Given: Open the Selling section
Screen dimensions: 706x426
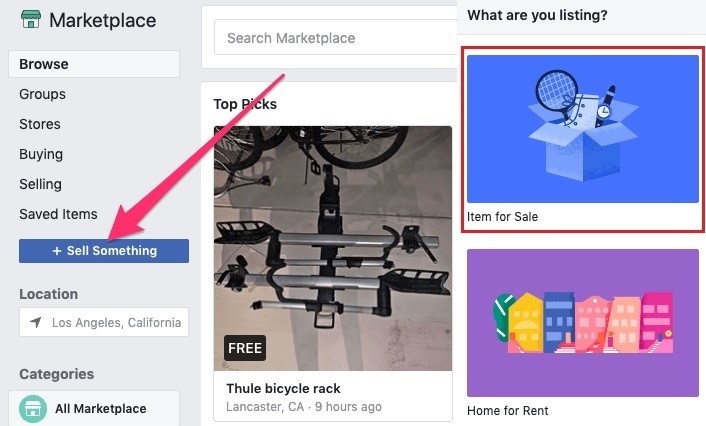Looking at the screenshot, I should click(40, 184).
